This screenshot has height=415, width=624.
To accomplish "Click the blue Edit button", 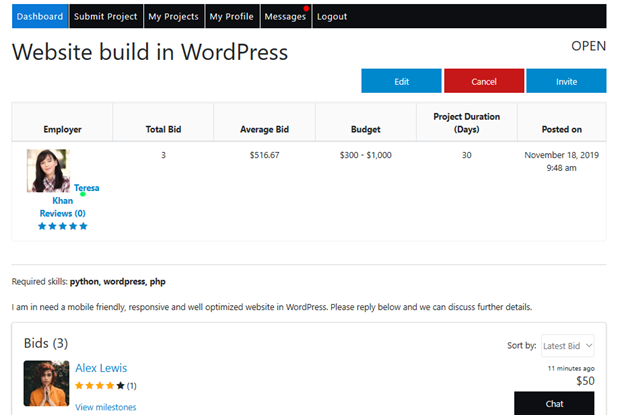I will pos(402,81).
